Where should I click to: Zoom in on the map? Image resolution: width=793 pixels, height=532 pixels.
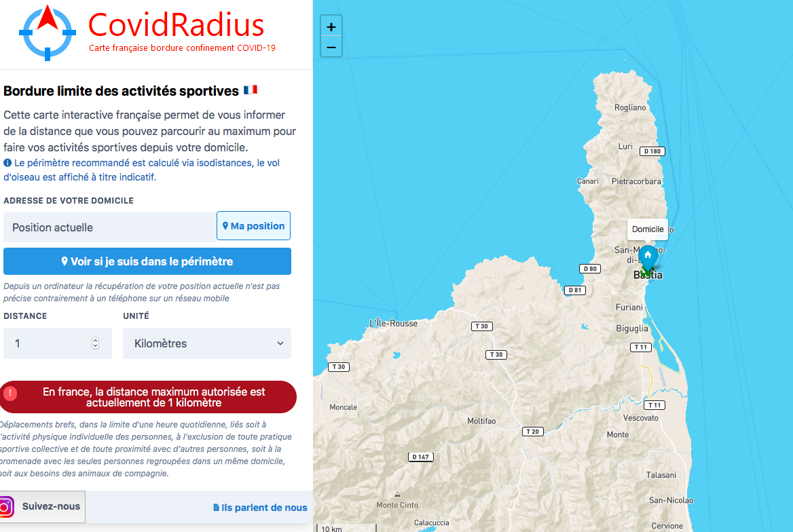click(331, 27)
